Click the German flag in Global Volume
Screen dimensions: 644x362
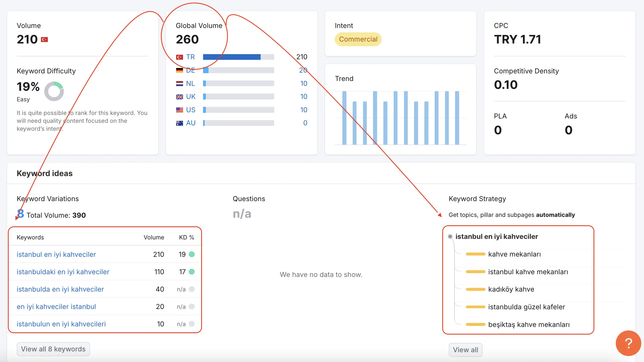click(179, 70)
